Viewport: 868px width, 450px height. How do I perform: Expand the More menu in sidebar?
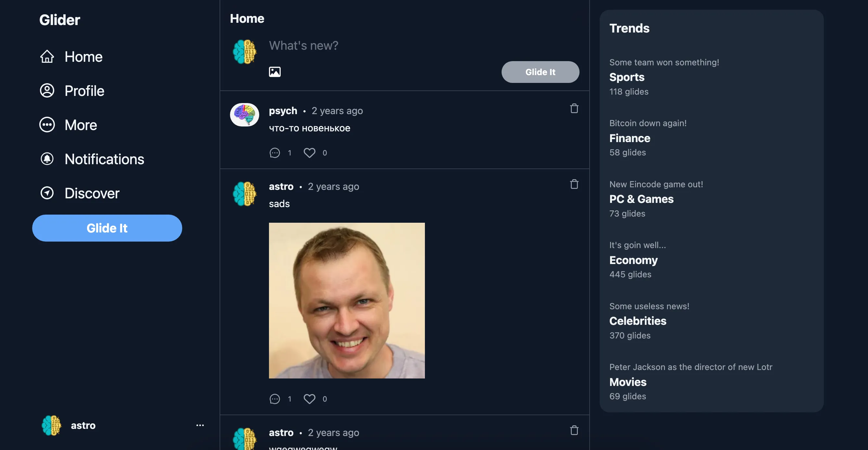(81, 125)
